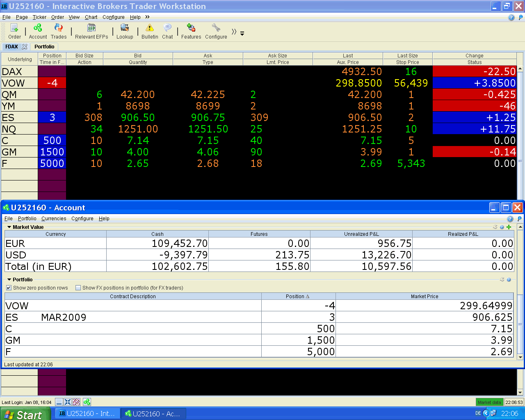Click the main quote table scroll up arrow
Viewport: 525px width, 420px height.
coord(520,69)
